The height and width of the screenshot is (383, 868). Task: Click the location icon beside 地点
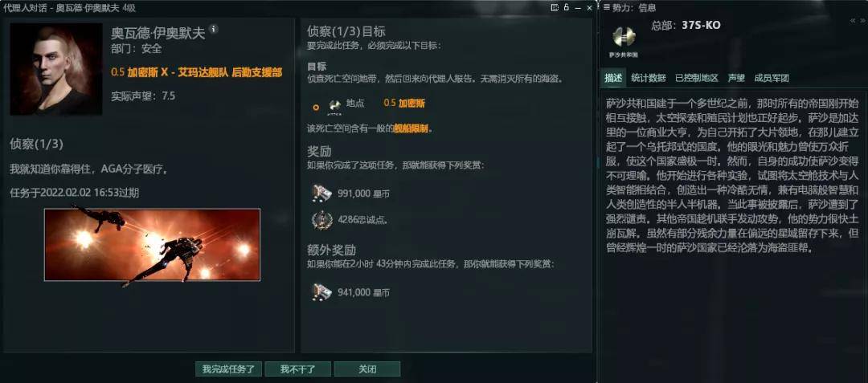[334, 104]
